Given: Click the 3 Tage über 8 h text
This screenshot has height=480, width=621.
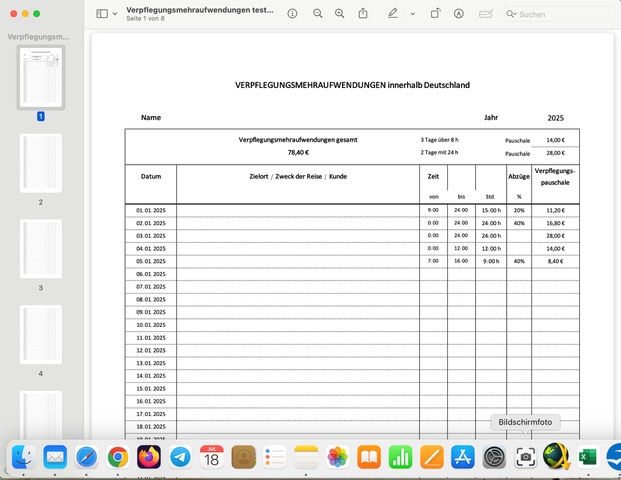Looking at the screenshot, I should [439, 140].
